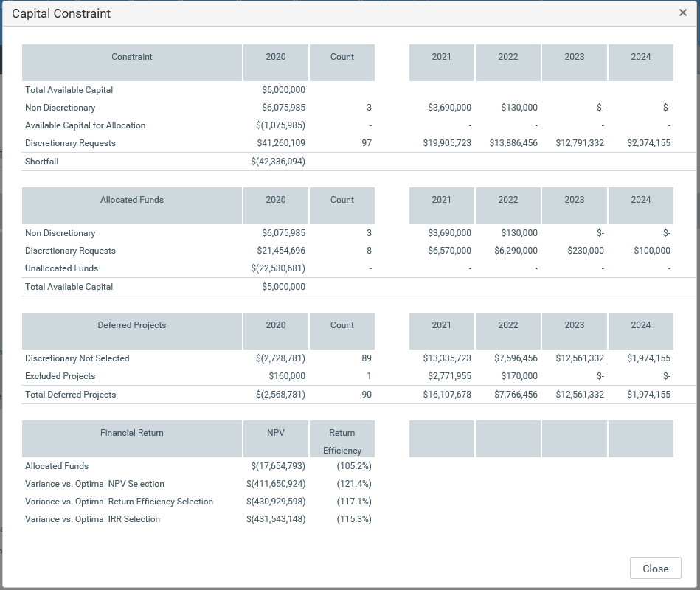Image resolution: width=700 pixels, height=590 pixels.
Task: Click the X icon to dismiss the dialog
Action: [682, 13]
